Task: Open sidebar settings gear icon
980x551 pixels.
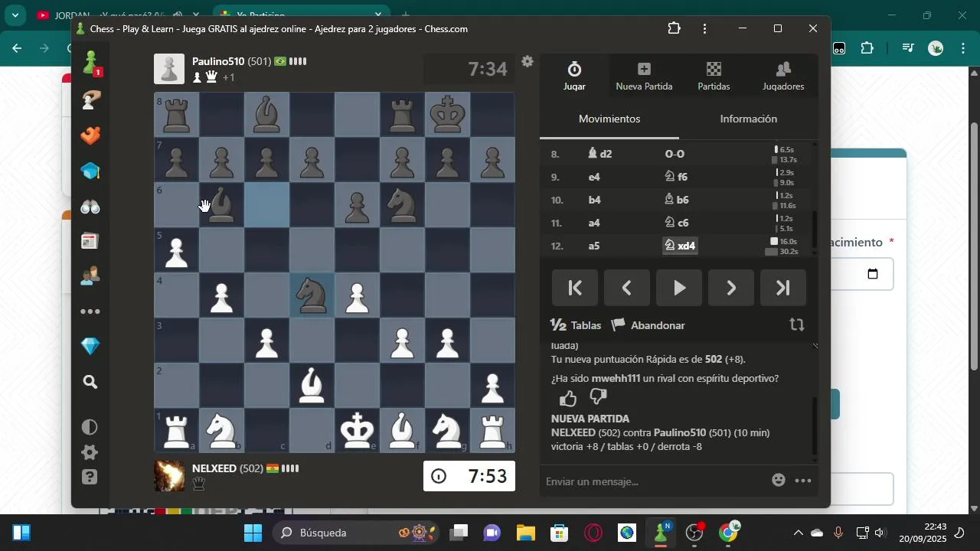Action: pos(90,452)
